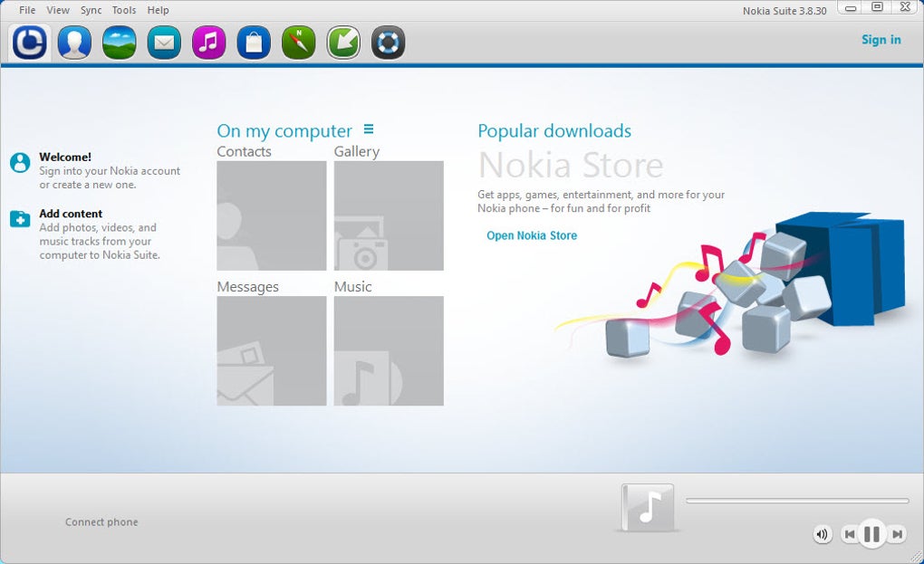This screenshot has width=924, height=564.
Task: Open the software update arrow icon
Action: pyautogui.click(x=343, y=43)
